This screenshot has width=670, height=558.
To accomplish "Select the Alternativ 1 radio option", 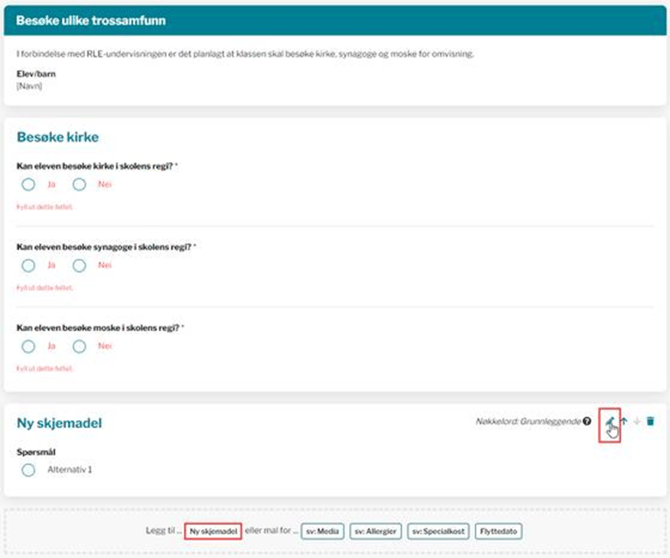I will click(28, 470).
